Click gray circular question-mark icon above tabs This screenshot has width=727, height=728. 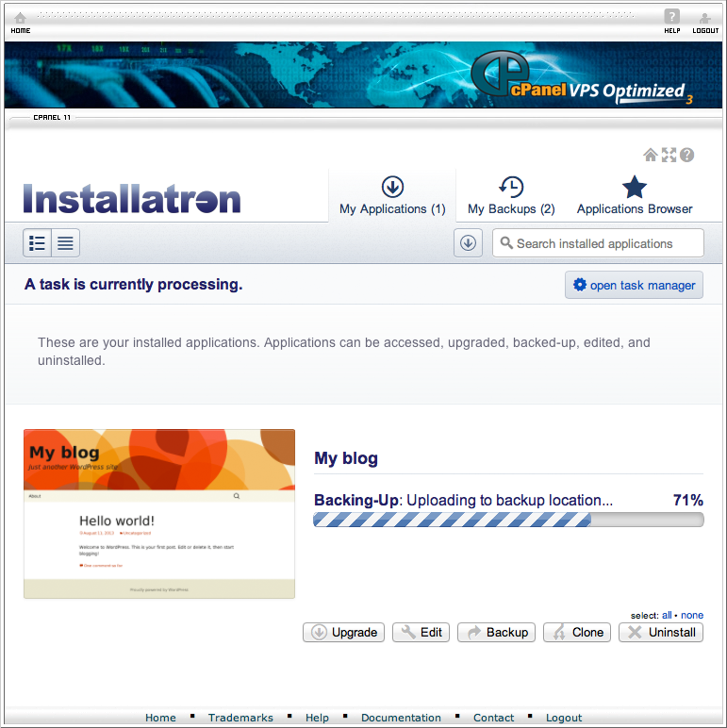tap(686, 155)
